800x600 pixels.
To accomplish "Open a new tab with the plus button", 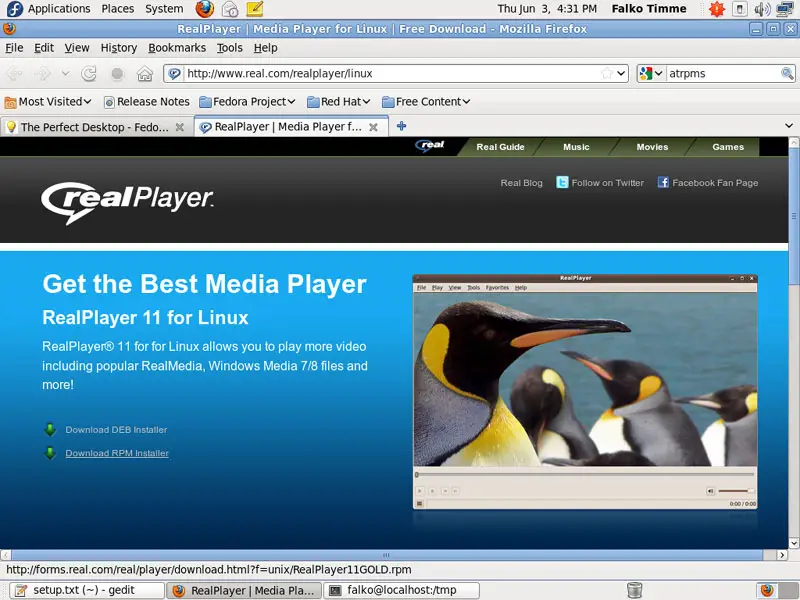I will pyautogui.click(x=402, y=126).
